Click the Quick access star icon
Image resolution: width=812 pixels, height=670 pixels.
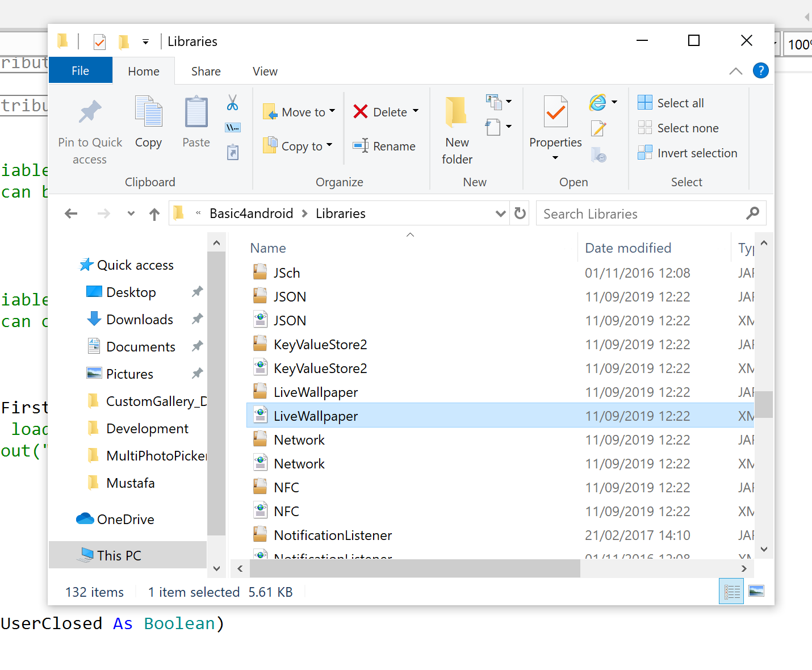(86, 265)
